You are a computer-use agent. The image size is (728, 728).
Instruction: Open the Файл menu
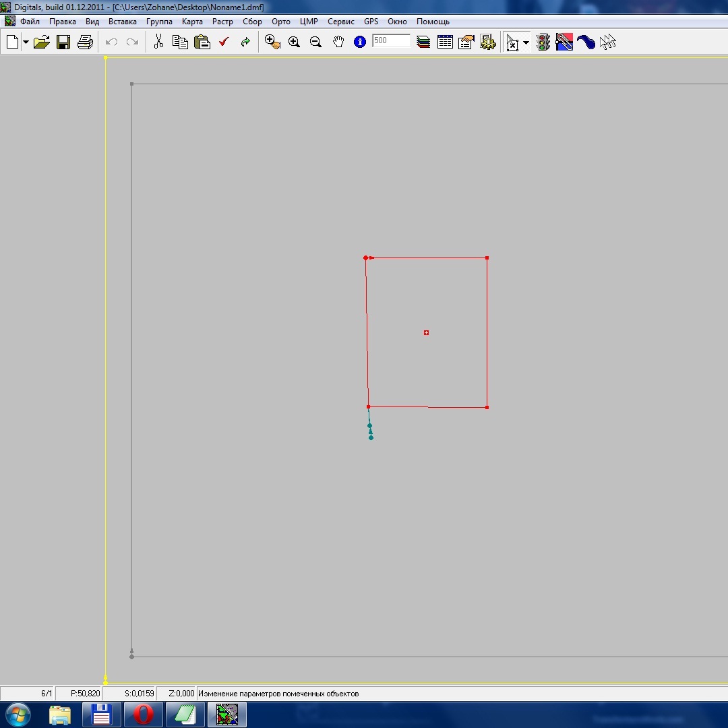point(30,22)
